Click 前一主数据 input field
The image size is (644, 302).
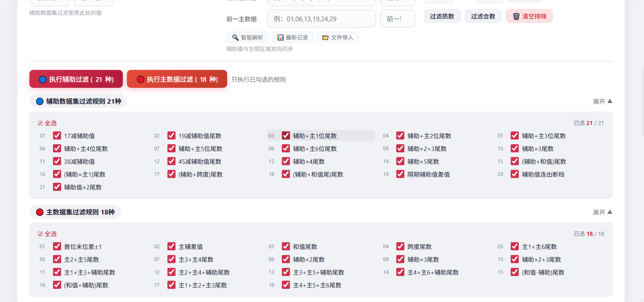(321, 19)
